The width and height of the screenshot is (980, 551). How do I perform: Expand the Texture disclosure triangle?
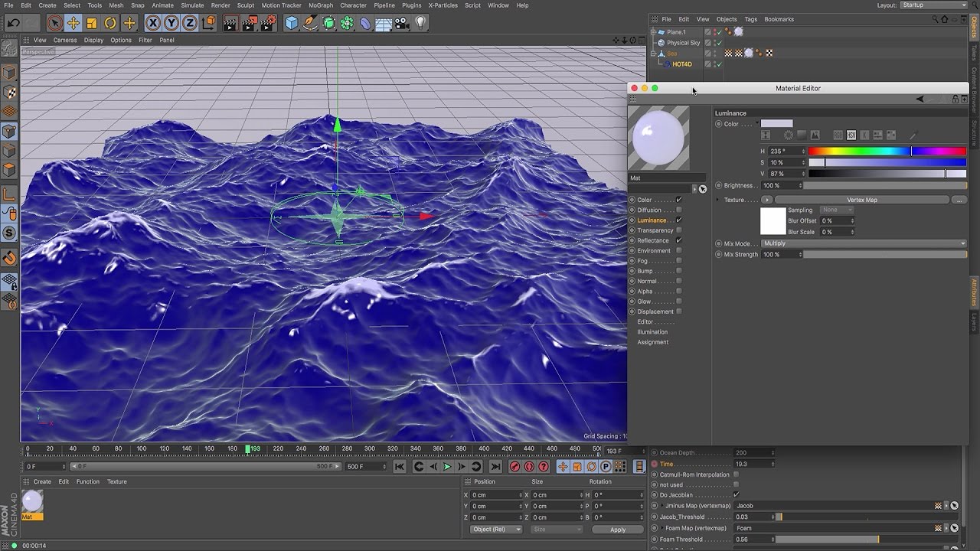(717, 200)
